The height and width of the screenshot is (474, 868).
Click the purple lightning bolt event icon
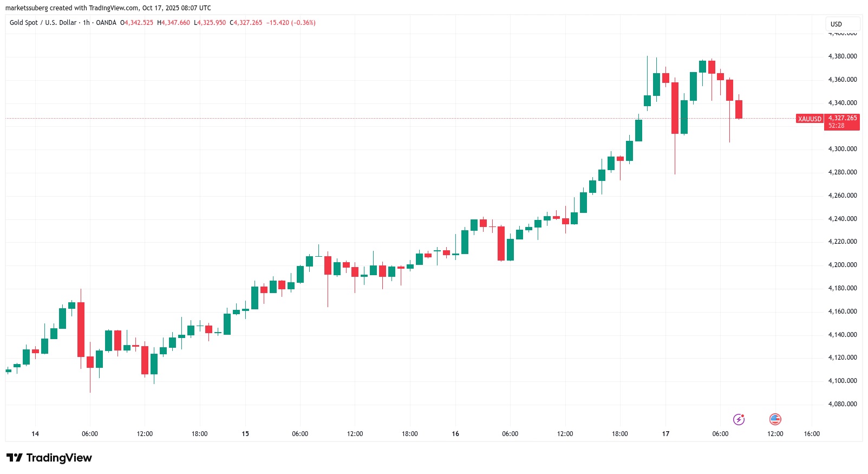[739, 419]
